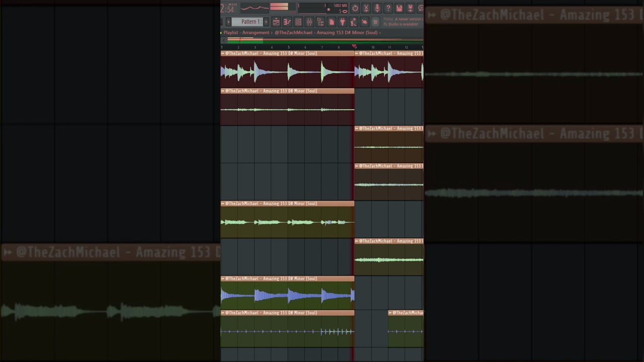Viewport: 644px width, 362px height.
Task: Open clip menu on the sixth track clip
Action: point(356,241)
